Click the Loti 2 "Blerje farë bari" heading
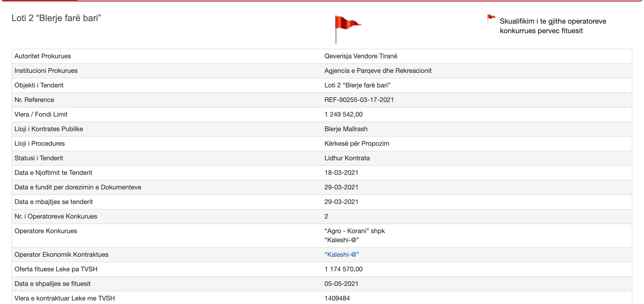The image size is (644, 304). pyautogui.click(x=56, y=18)
